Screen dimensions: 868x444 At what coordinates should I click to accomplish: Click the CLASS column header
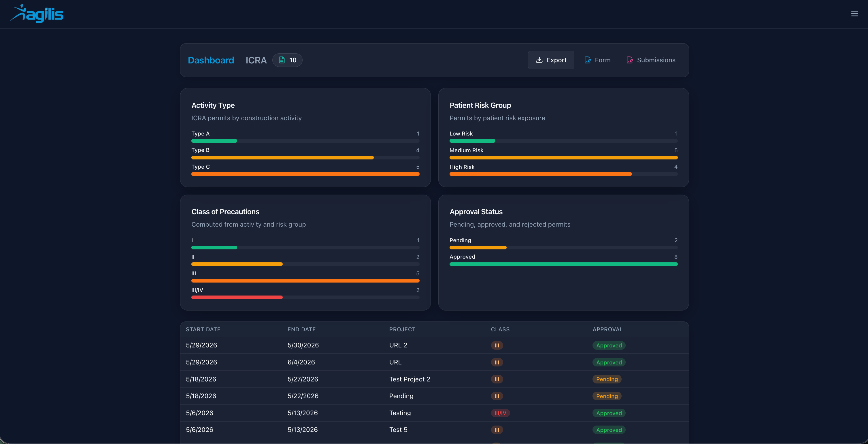[x=500, y=329]
